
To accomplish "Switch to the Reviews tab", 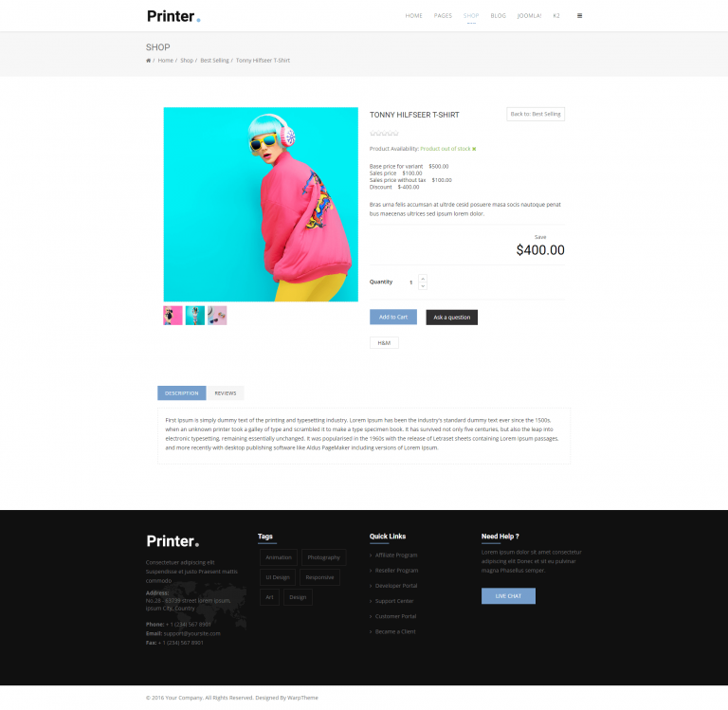I will (x=226, y=393).
